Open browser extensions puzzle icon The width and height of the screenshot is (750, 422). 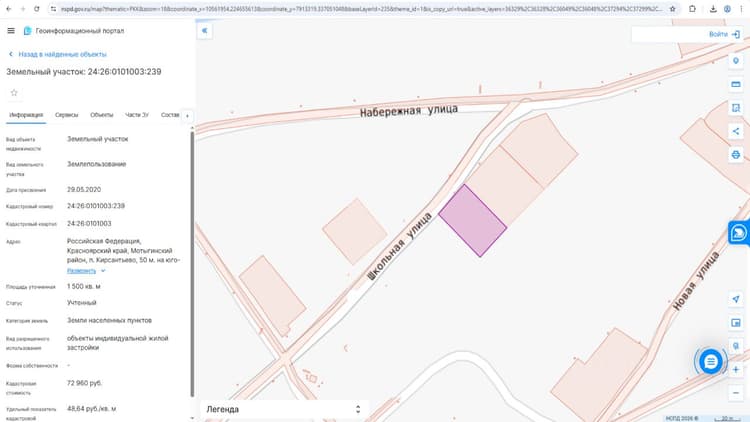[692, 9]
